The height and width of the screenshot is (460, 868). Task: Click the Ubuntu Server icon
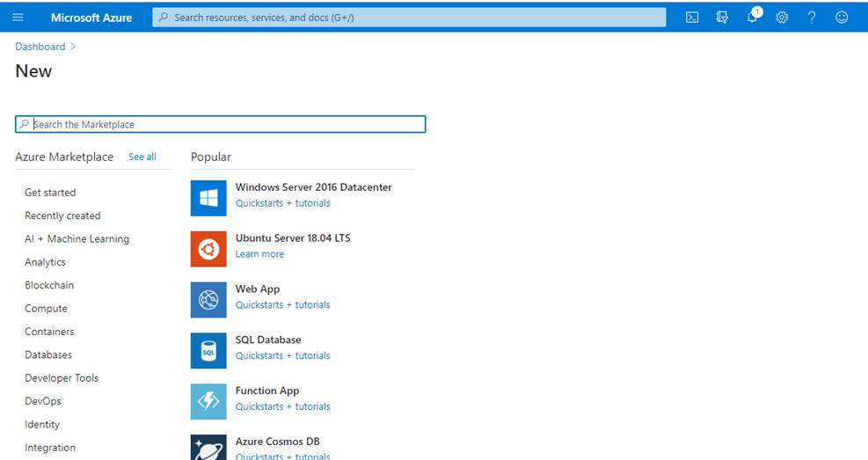[208, 249]
